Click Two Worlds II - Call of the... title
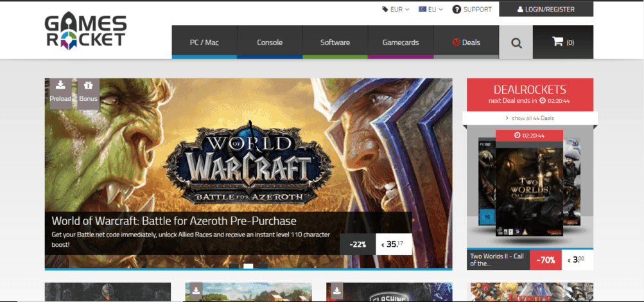The height and width of the screenshot is (302, 644). tap(498, 260)
